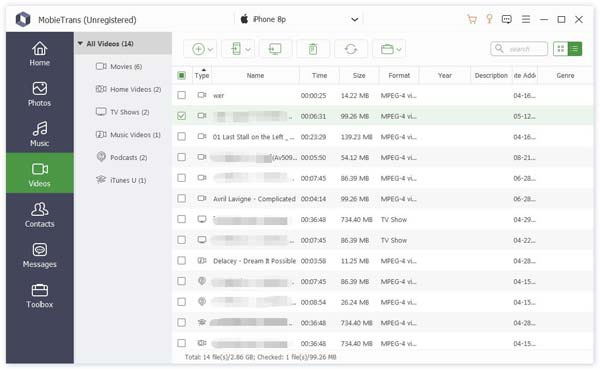
Task: Check the 54.12 MB video row checkbox
Action: [182, 157]
